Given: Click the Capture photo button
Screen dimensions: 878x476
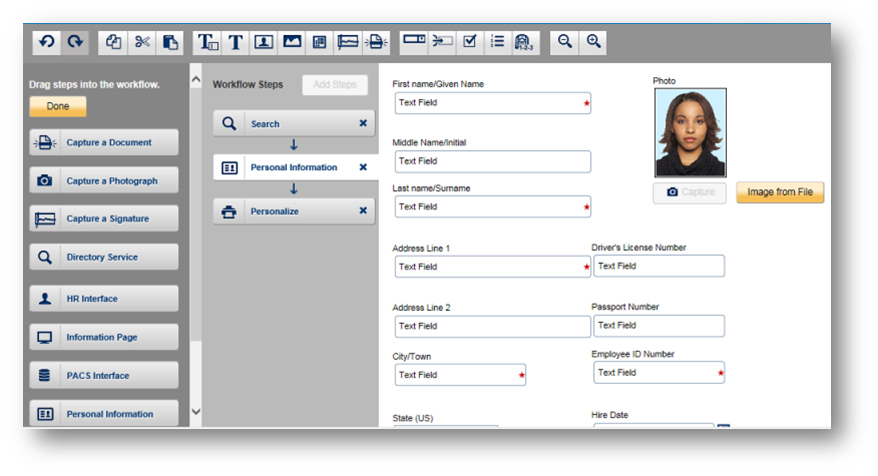Looking at the screenshot, I should coord(690,192).
